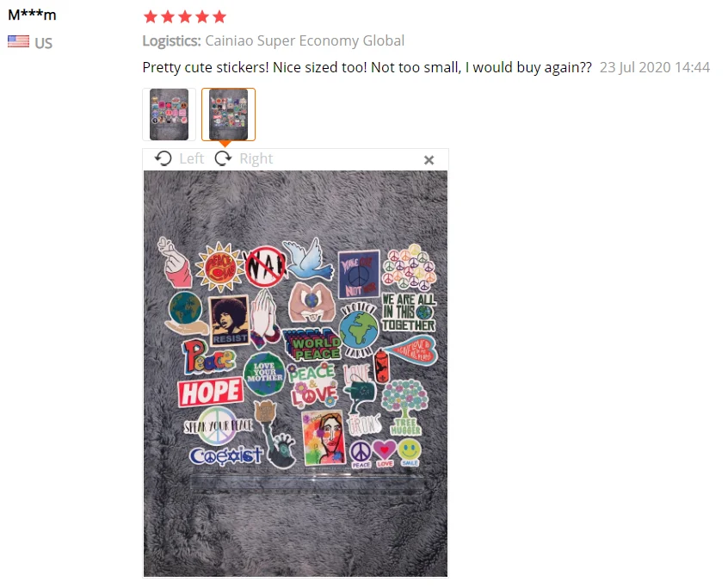Click the orange pointer under selected thumbnail
This screenshot has width=728, height=588.
(x=225, y=144)
